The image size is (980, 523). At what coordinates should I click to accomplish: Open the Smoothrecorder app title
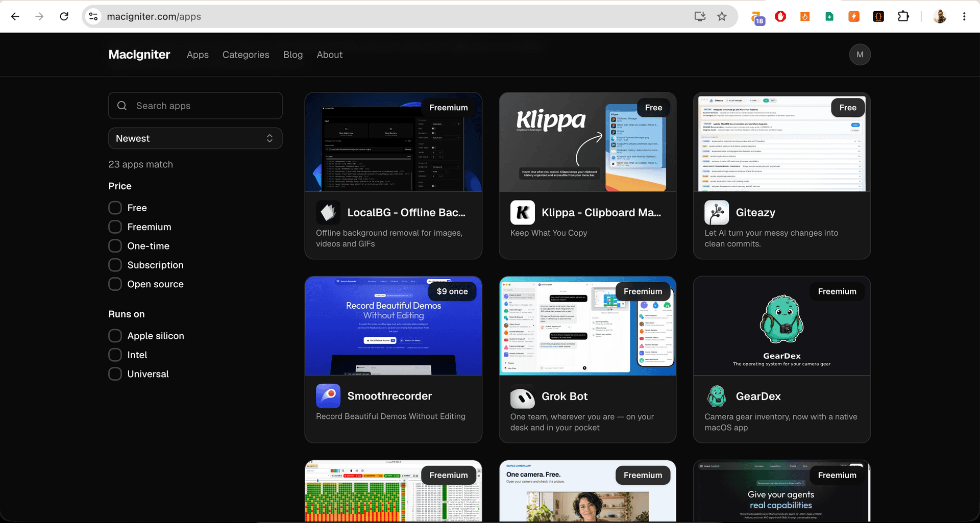tap(389, 396)
